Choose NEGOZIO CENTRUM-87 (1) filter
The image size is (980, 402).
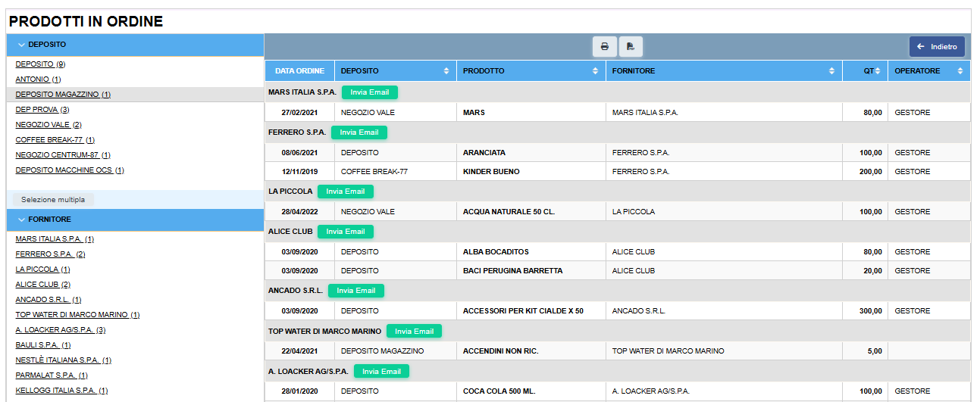(x=63, y=155)
